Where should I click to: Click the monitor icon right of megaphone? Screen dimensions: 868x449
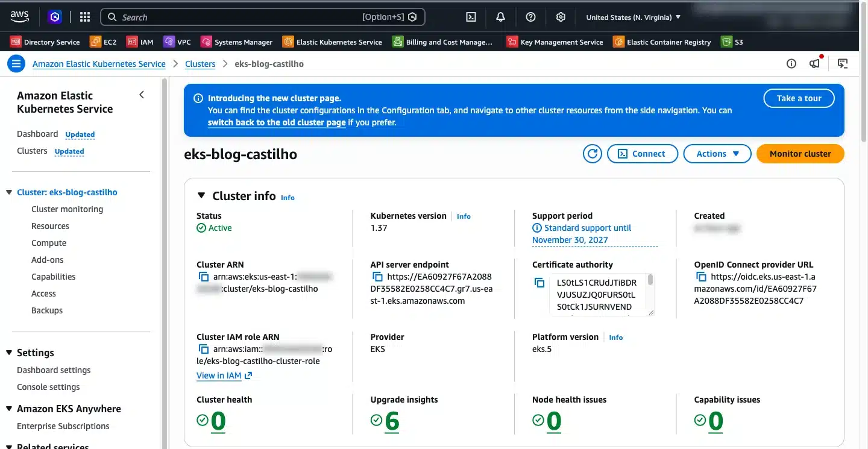(x=843, y=63)
